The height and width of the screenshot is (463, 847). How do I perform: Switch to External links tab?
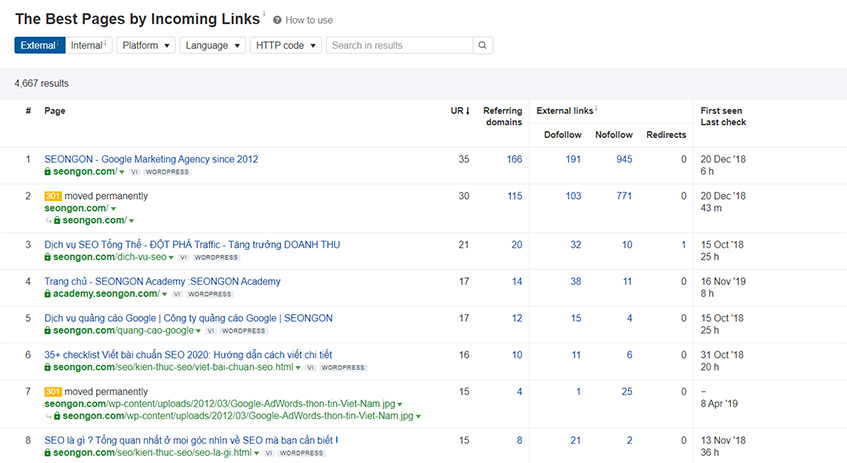39,45
